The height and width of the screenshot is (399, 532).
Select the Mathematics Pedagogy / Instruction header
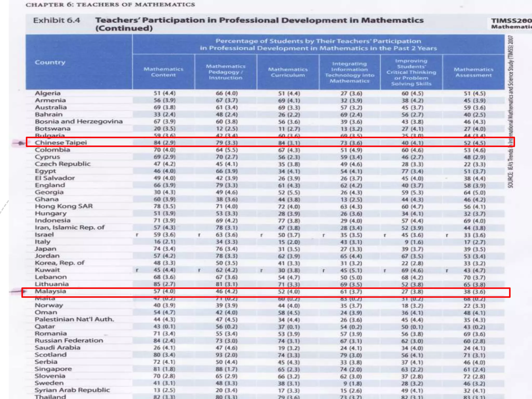click(225, 72)
